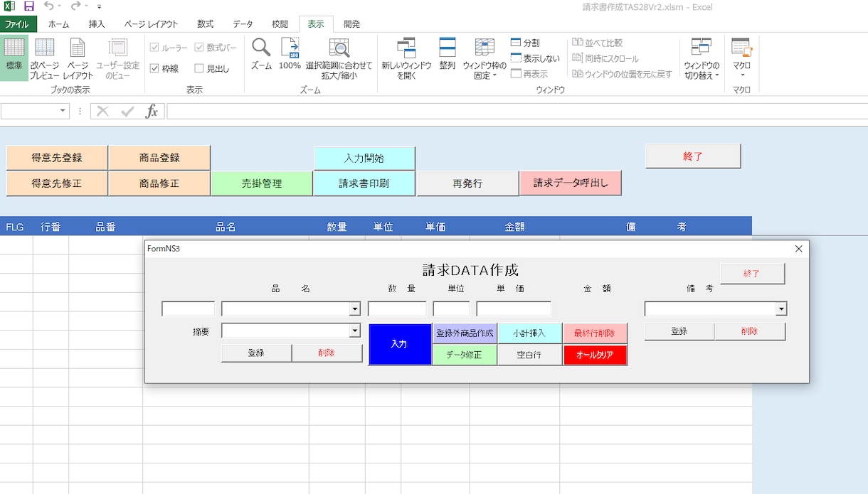Viewport: 868px width, 494px height.
Task: Click the 請求データ呼出し button
Action: [571, 183]
